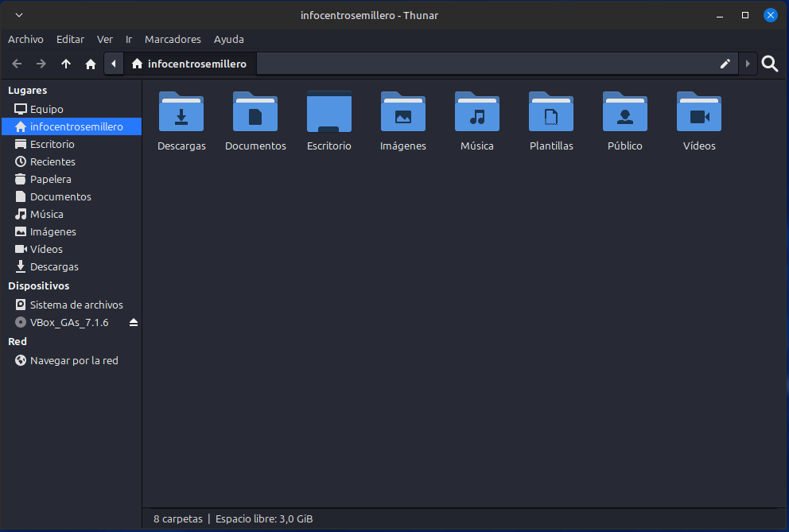The image size is (789, 532).
Task: Go to parent folder with up arrow
Action: pos(66,64)
